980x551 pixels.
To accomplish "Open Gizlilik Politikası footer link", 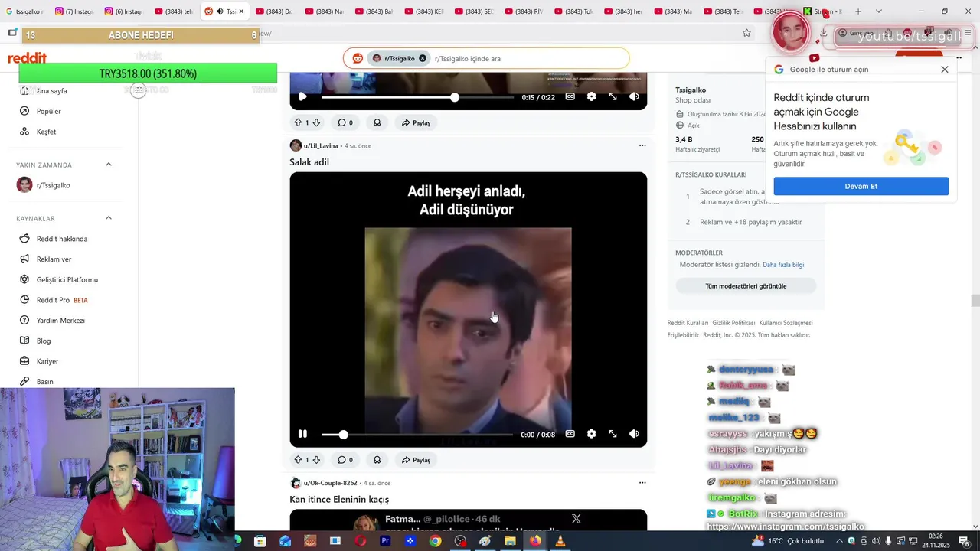I will click(733, 323).
